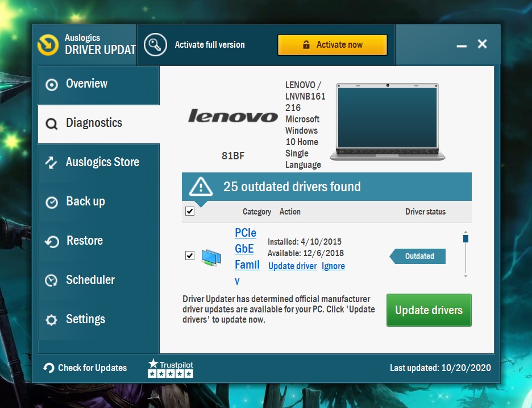Click the driver list scroll up arrow
The image size is (532, 408).
466,232
